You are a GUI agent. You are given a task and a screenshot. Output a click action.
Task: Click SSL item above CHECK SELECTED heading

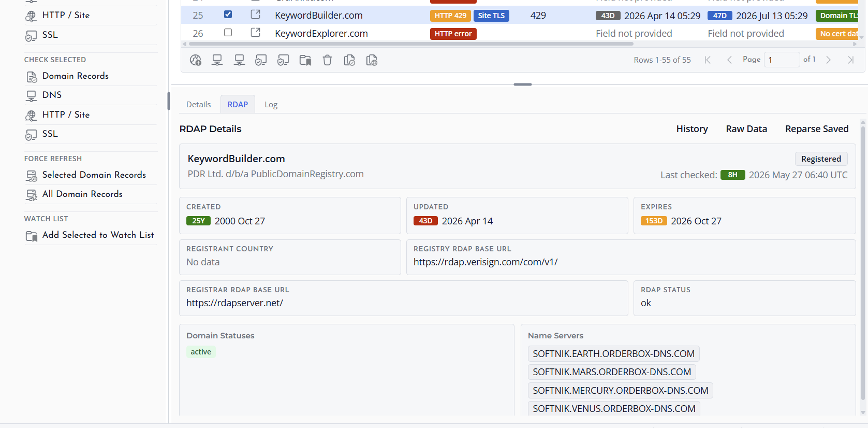(50, 35)
